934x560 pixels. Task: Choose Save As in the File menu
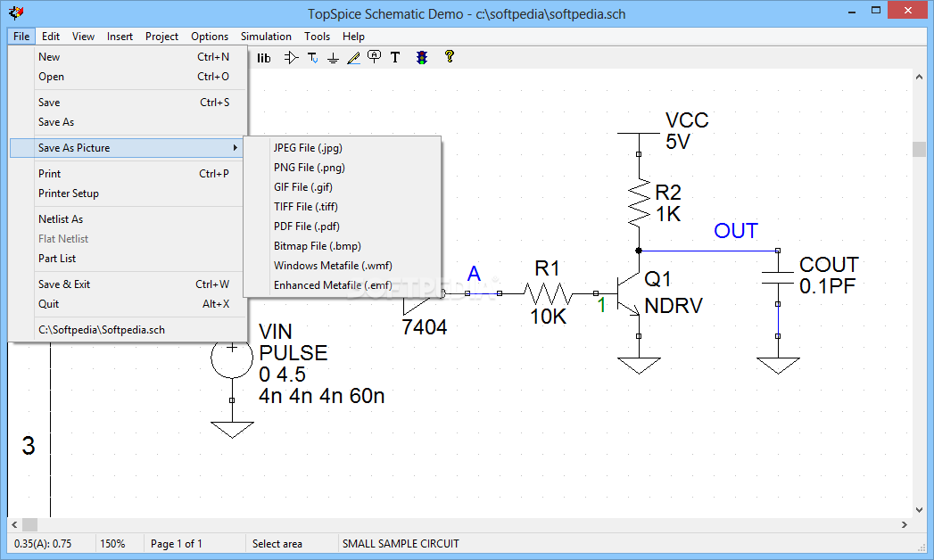tap(128, 122)
